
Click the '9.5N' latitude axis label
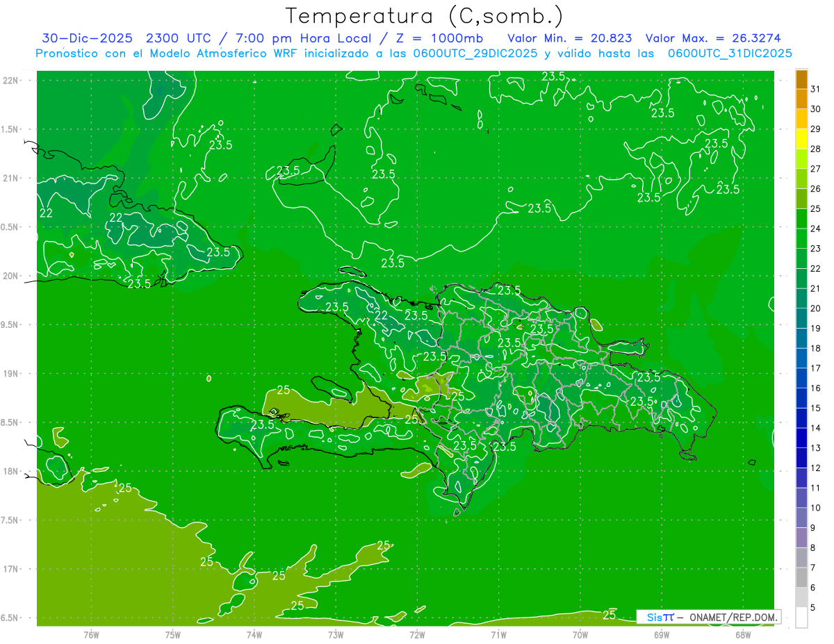10,325
